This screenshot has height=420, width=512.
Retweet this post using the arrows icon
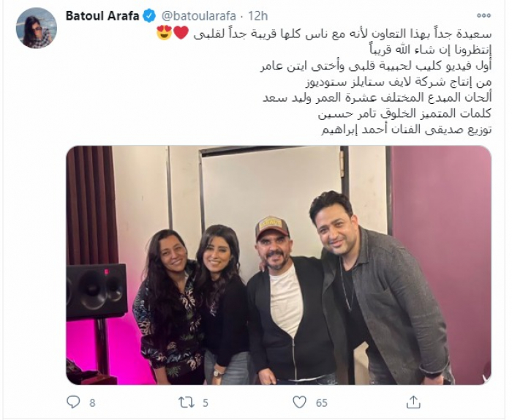point(187,402)
